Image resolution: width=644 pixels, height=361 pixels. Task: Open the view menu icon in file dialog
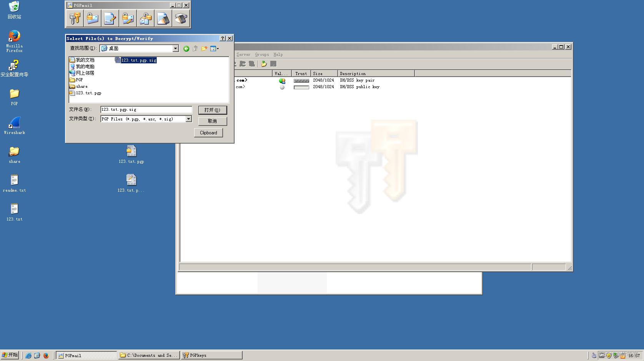(214, 48)
